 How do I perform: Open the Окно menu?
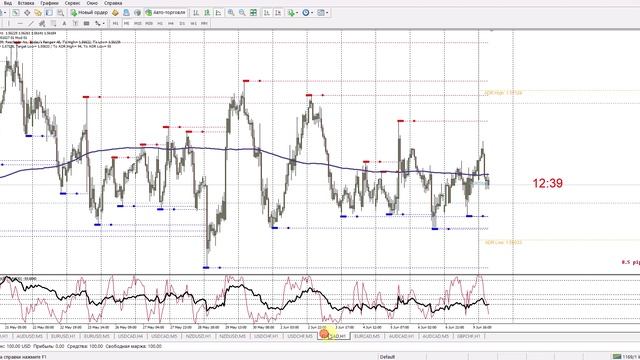[92, 3]
